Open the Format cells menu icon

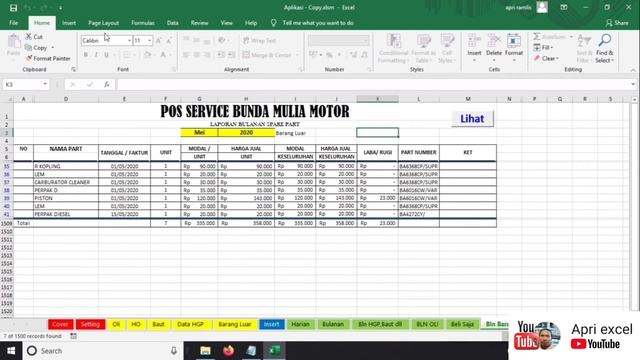point(514,41)
